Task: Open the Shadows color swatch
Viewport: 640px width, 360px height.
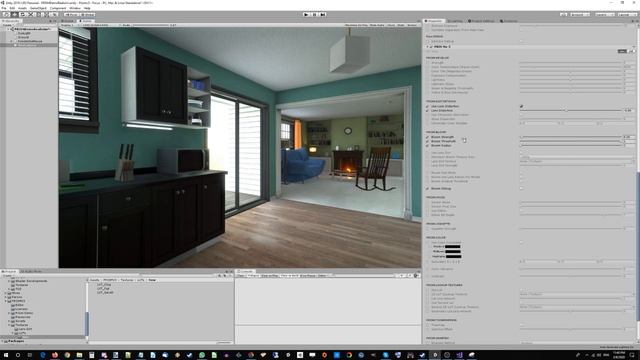Action: point(453,247)
